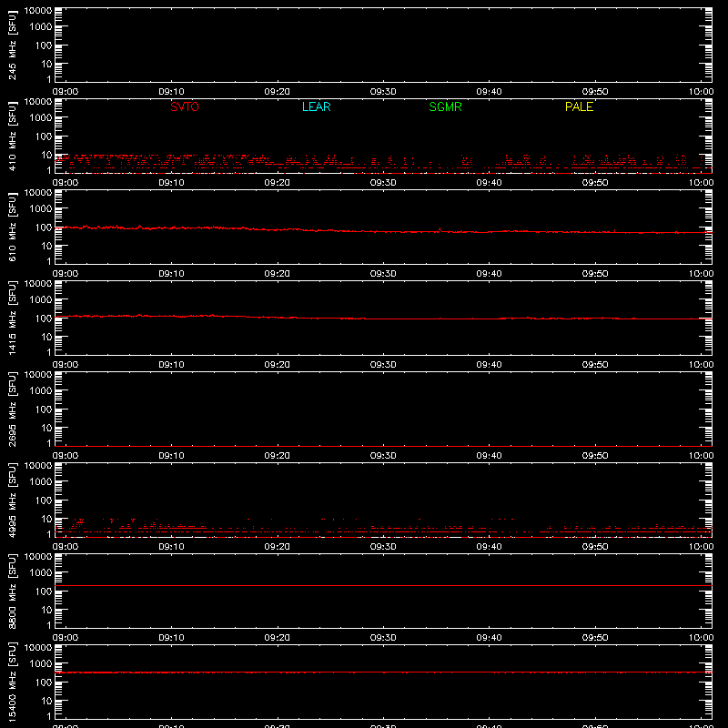The height and width of the screenshot is (728, 728).
Task: Select the 610 MHz [SFU] axis title
Action: [12, 227]
